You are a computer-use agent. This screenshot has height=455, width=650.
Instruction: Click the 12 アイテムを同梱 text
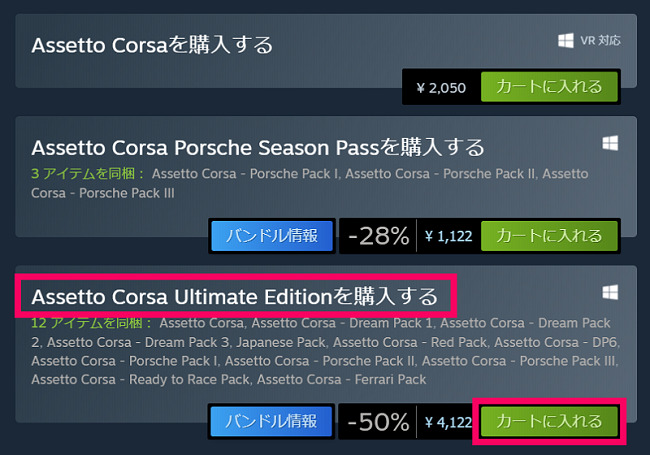(92, 323)
